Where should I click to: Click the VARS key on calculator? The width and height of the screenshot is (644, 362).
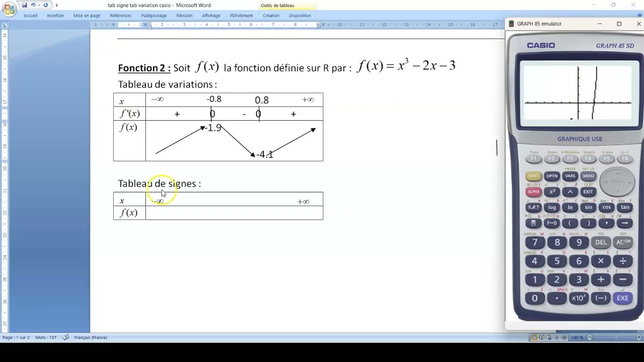tap(570, 176)
